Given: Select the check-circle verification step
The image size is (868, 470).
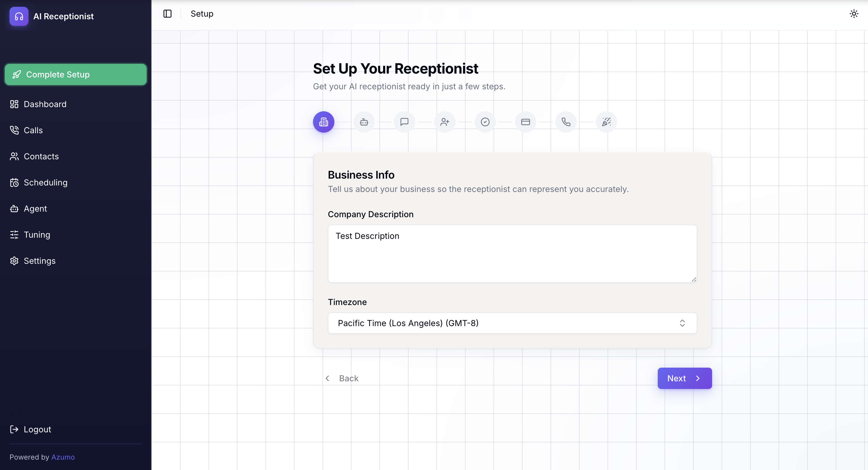Looking at the screenshot, I should (485, 122).
